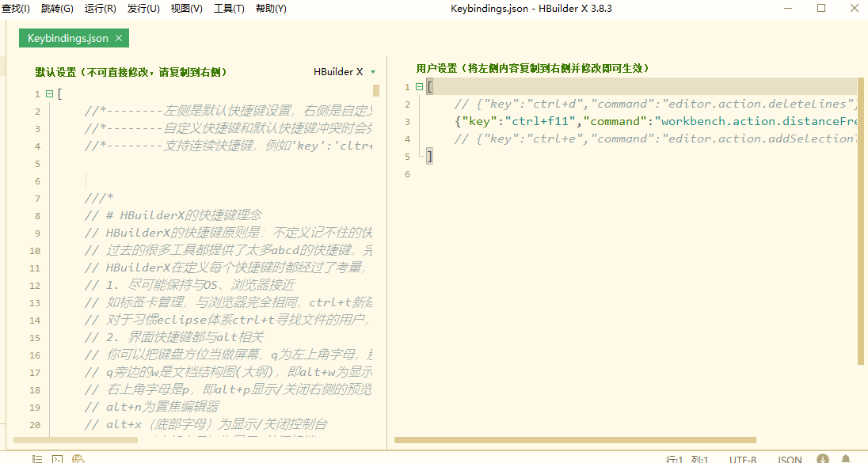Click the outline list icon in status bar
The image size is (868, 463).
[x=37, y=458]
